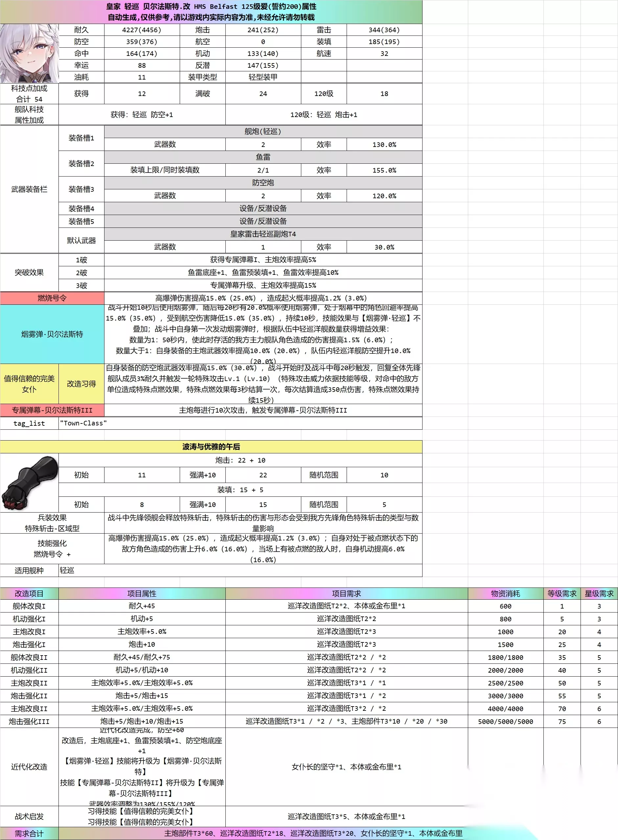This screenshot has width=618, height=840.
Task: Click the 项目需求 column header
Action: (346, 594)
